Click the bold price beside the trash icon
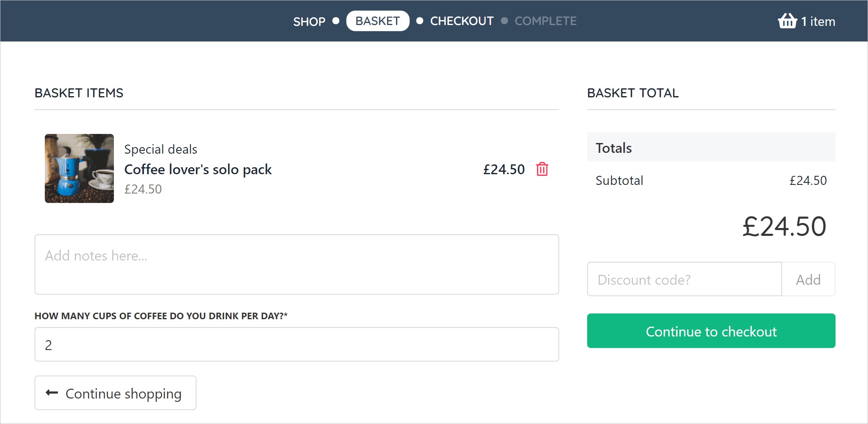868x424 pixels. pos(504,169)
